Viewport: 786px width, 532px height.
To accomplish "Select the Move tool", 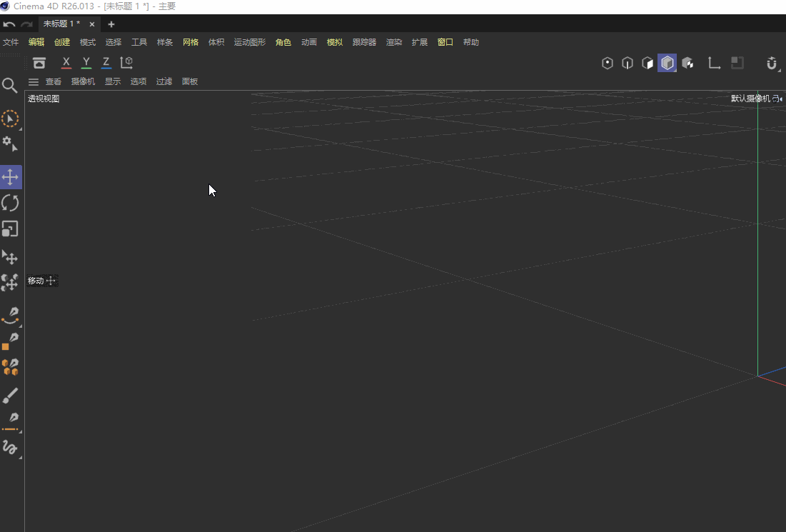I will point(10,177).
